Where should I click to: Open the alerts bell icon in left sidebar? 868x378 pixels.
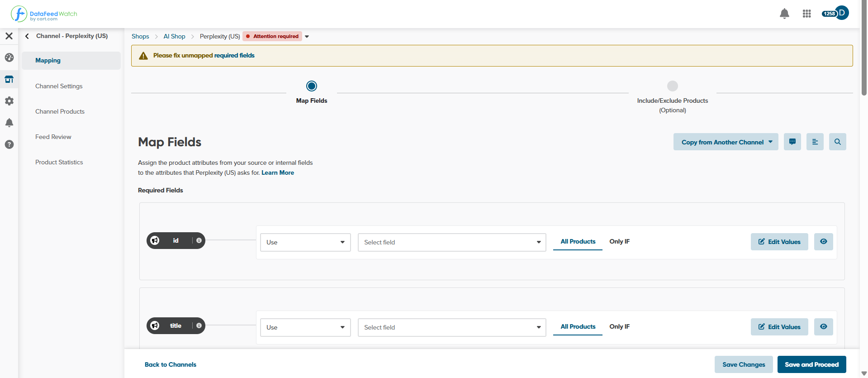point(9,123)
